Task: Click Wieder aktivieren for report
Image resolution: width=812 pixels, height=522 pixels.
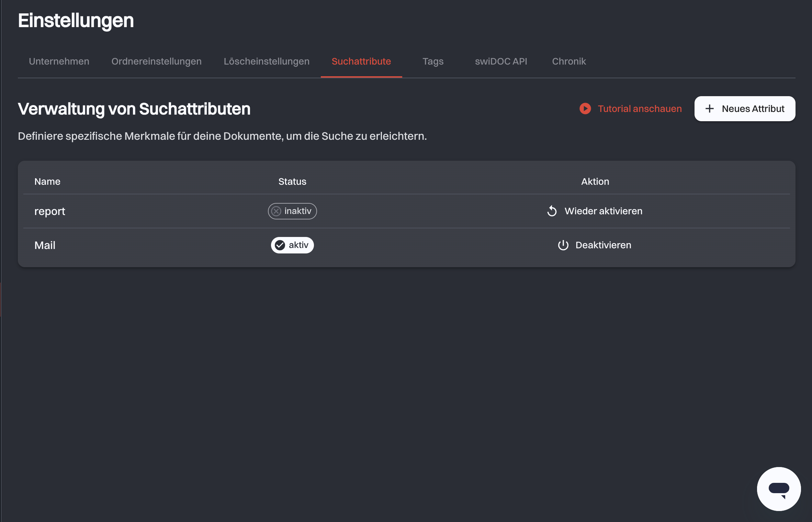Action: (x=595, y=211)
